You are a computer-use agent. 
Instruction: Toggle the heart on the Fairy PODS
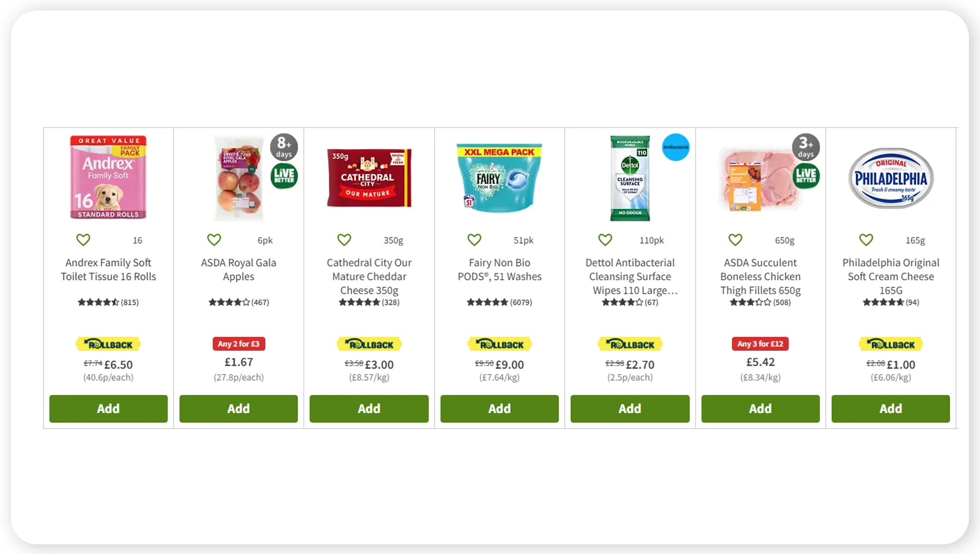pyautogui.click(x=474, y=239)
